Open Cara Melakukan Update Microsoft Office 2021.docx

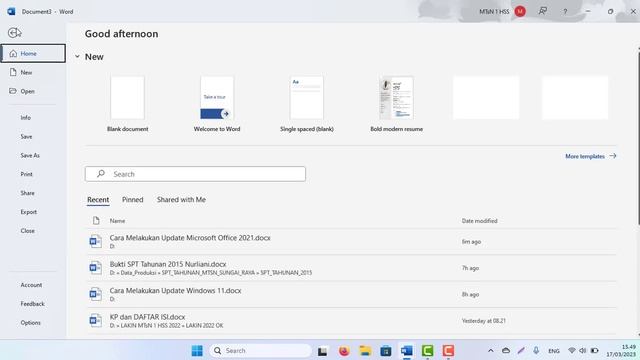351,242
